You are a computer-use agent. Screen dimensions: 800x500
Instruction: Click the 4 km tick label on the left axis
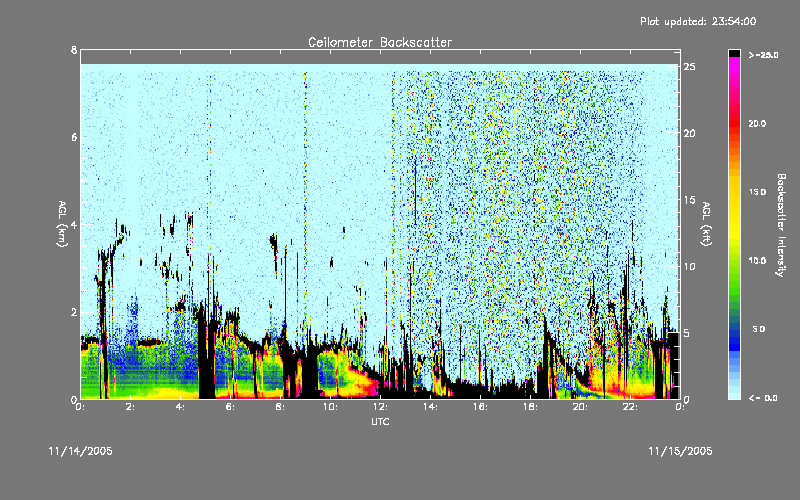(x=74, y=224)
